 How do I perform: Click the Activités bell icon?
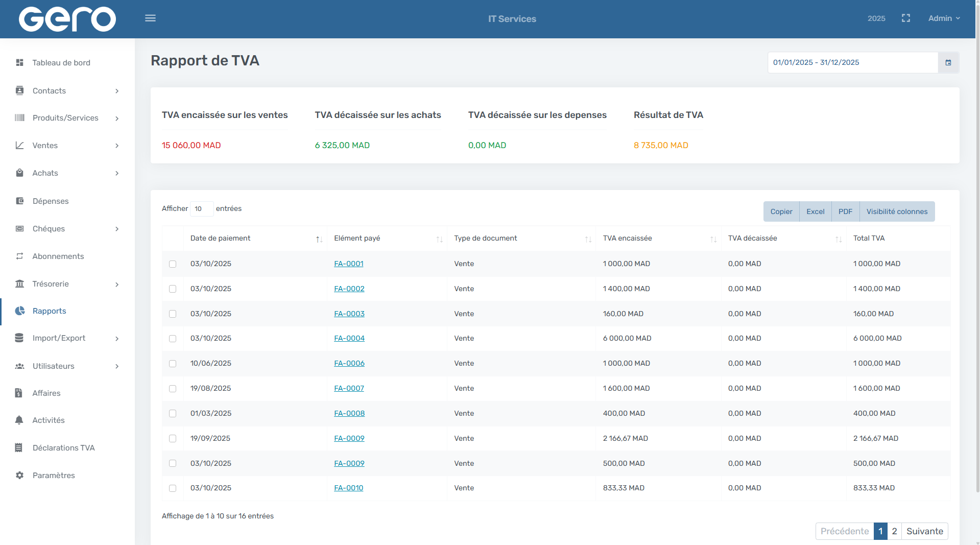click(19, 420)
